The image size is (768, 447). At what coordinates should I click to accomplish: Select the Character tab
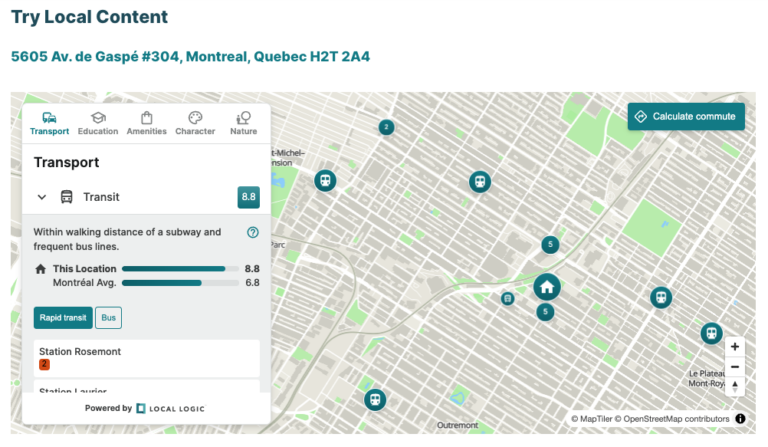(x=195, y=123)
